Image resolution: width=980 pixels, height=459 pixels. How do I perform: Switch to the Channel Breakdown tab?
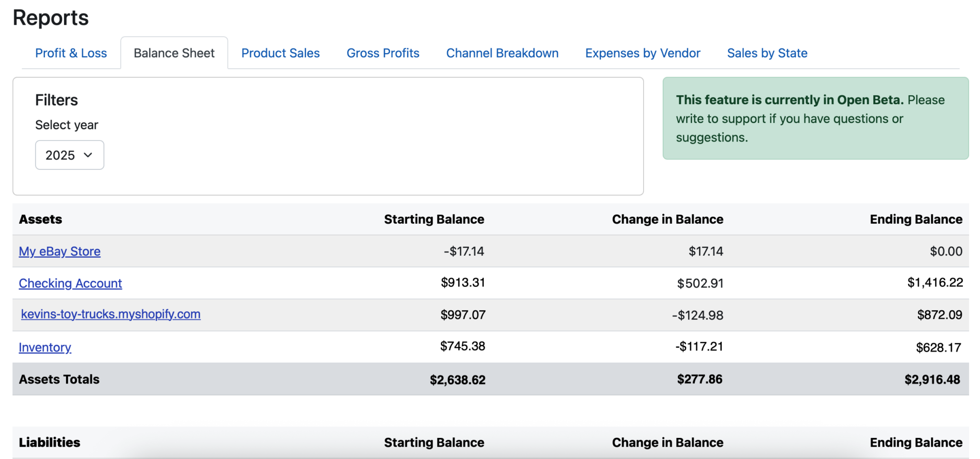502,53
